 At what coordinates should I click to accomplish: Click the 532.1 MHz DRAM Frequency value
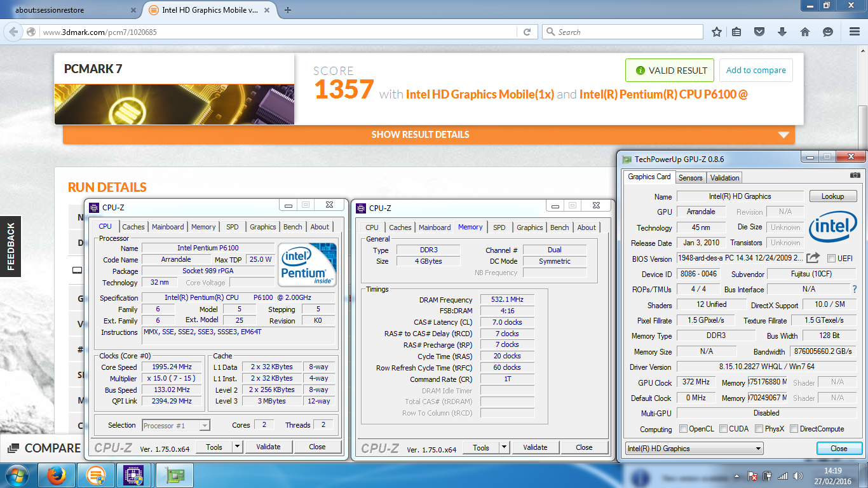[x=508, y=300]
